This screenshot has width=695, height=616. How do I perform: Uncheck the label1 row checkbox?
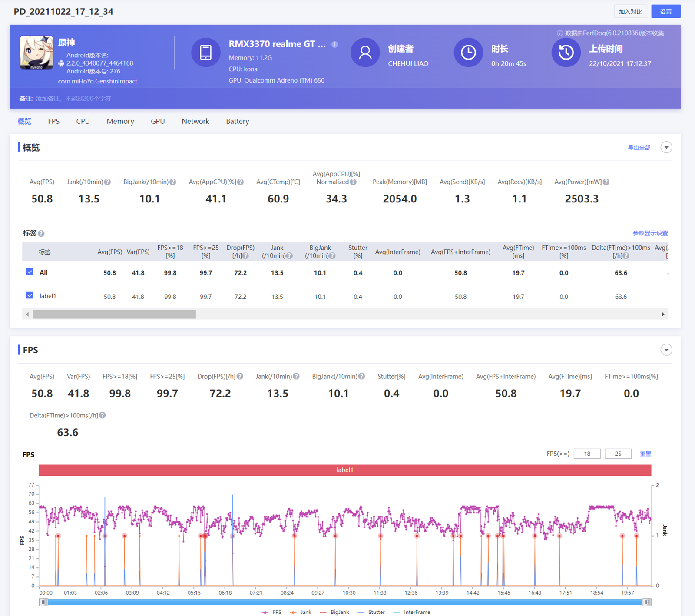tap(30, 295)
